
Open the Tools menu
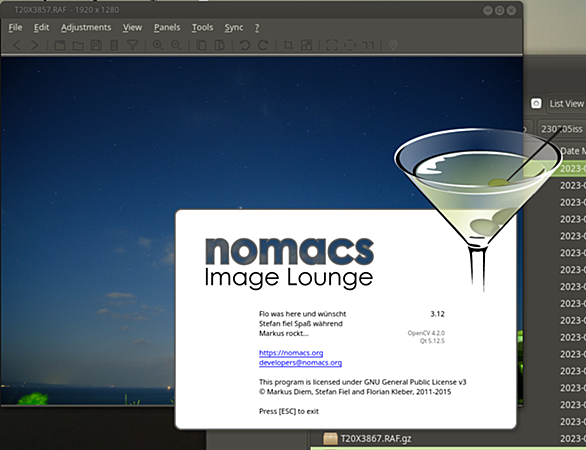pos(202,28)
